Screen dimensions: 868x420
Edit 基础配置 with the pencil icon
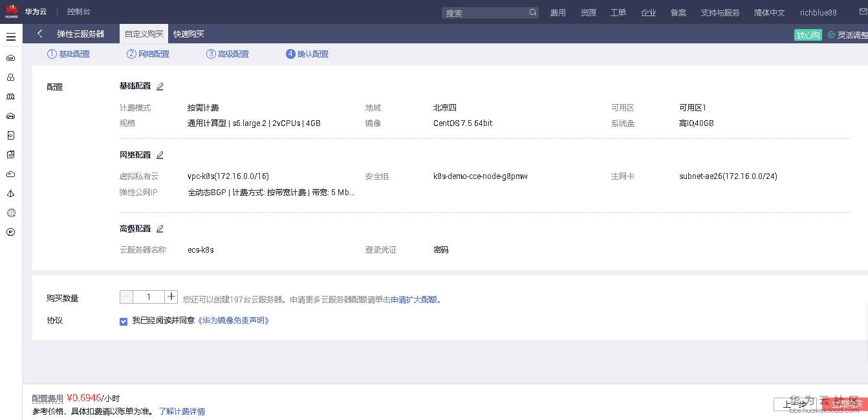coord(160,86)
